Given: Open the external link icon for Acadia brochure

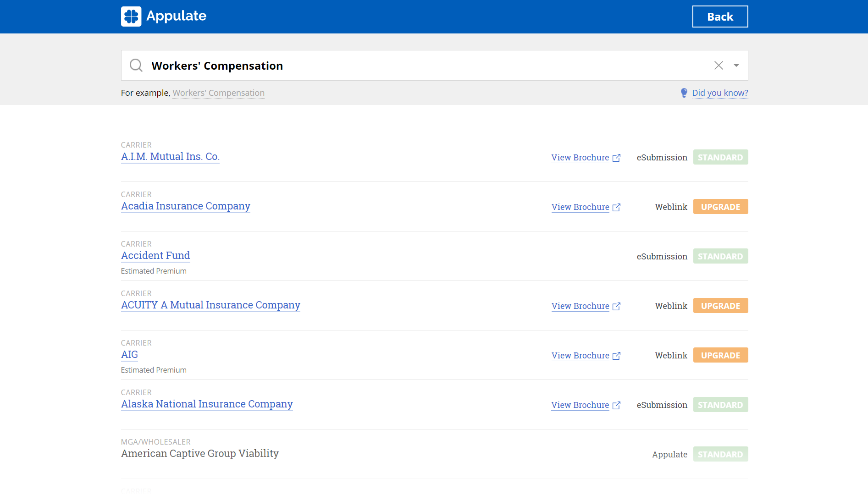Looking at the screenshot, I should tap(617, 207).
